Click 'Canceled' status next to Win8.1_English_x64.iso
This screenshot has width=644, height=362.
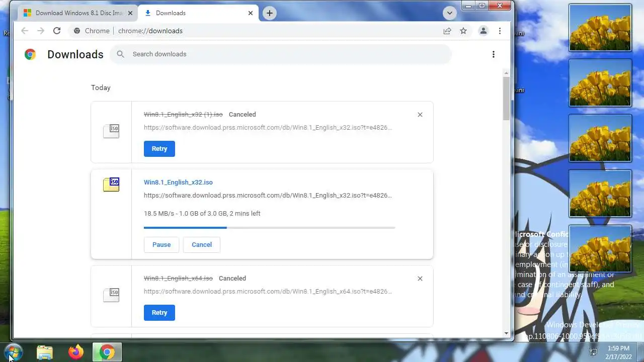[x=232, y=279]
